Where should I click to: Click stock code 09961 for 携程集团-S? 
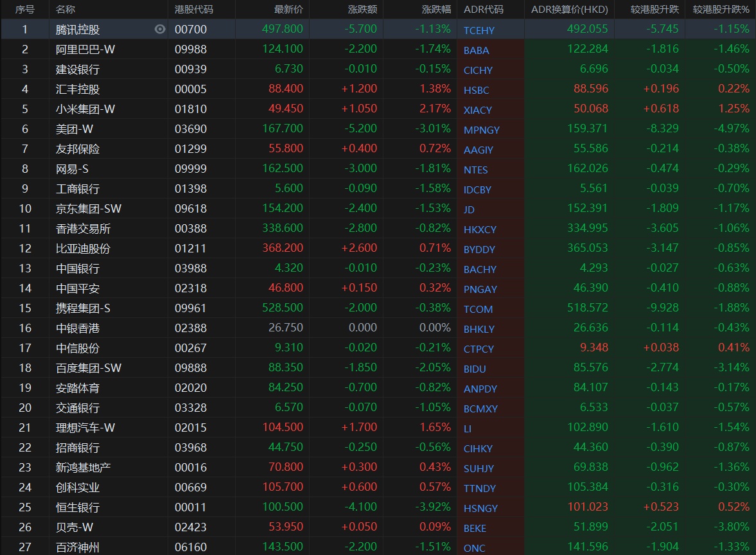[x=191, y=308]
